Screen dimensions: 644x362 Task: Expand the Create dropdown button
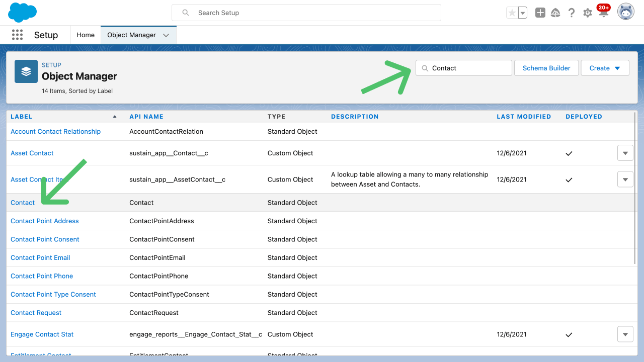coord(605,68)
